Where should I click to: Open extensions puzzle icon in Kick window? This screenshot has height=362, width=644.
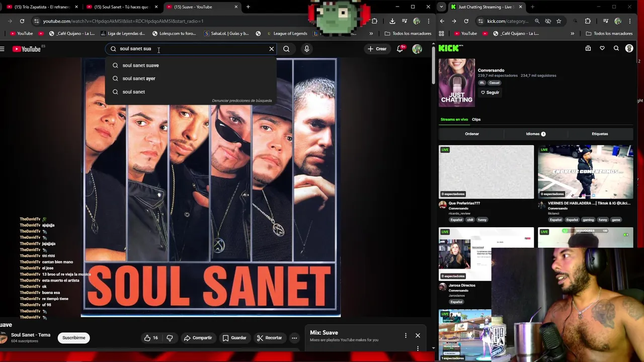coord(588,21)
